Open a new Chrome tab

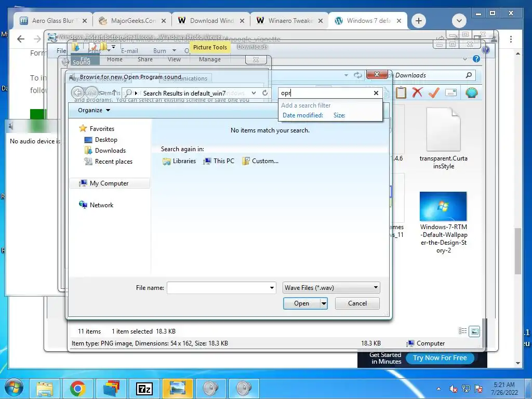[419, 21]
